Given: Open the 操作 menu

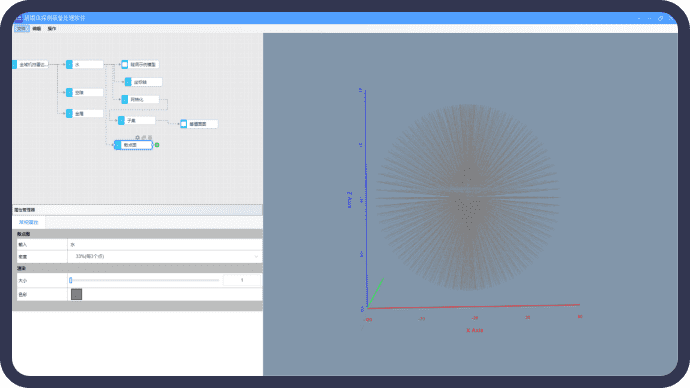Looking at the screenshot, I should (x=52, y=29).
